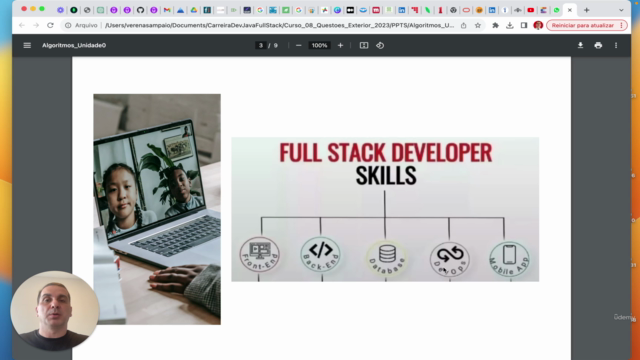Click the Algoritmos_Unidade0 document title
Image resolution: width=640 pixels, height=360 pixels.
pos(74,45)
